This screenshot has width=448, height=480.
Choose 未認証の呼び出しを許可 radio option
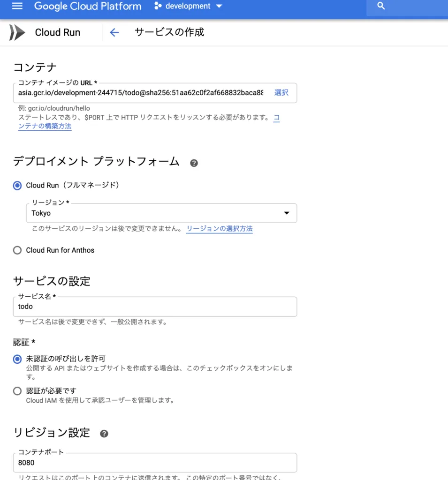tap(17, 359)
